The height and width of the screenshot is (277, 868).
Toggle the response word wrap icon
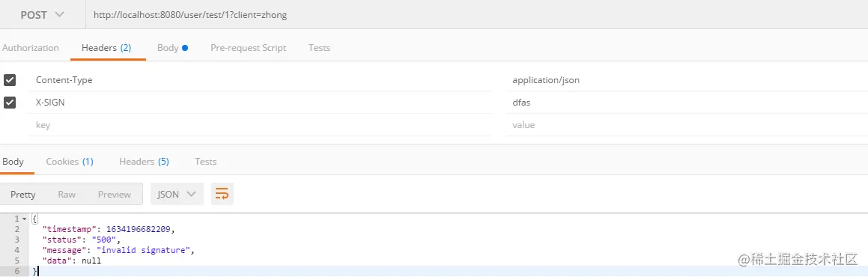[x=222, y=194]
